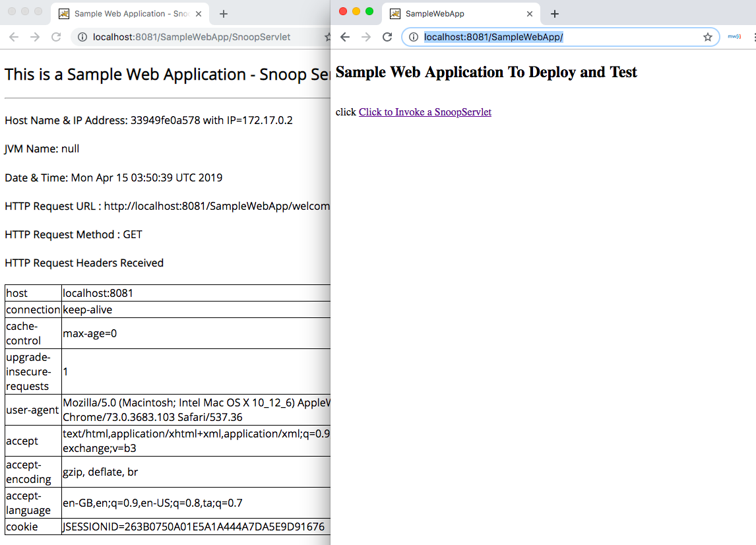Click the Snoop Servlet tab favicon
Screen dimensions: 756x545
point(63,14)
